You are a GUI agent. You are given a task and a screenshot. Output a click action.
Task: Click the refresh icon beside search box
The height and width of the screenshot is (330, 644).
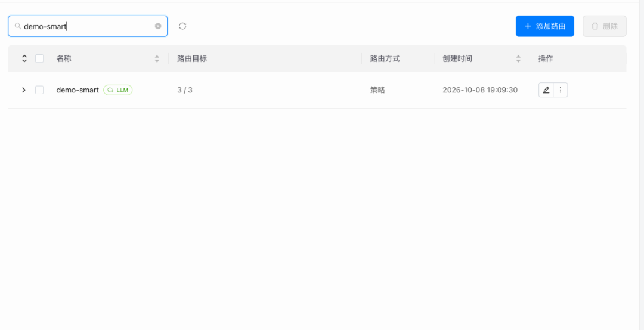pyautogui.click(x=183, y=26)
